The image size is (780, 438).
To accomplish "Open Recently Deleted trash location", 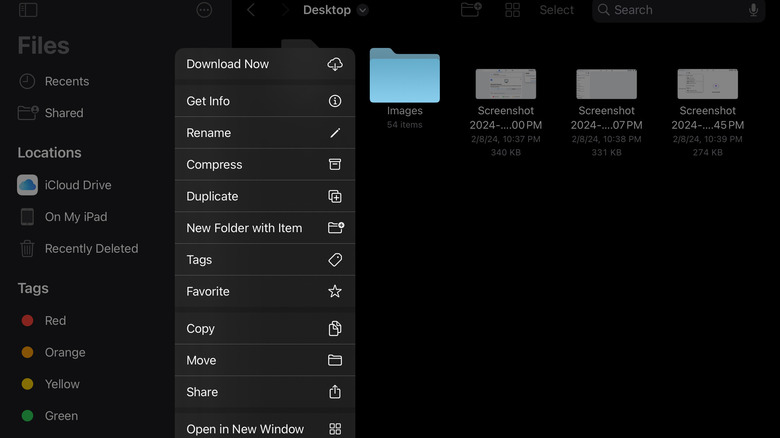I will pyautogui.click(x=91, y=248).
